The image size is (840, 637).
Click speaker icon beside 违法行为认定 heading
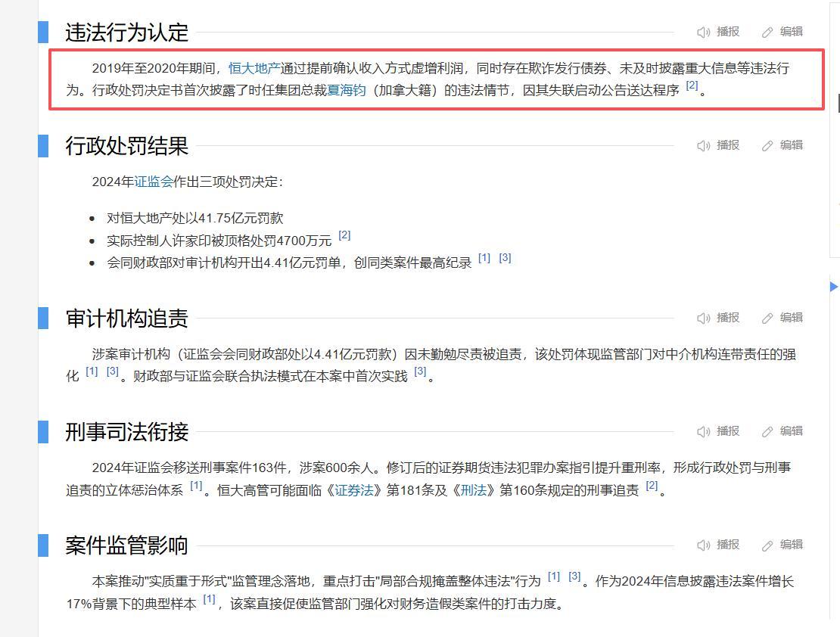[704, 32]
